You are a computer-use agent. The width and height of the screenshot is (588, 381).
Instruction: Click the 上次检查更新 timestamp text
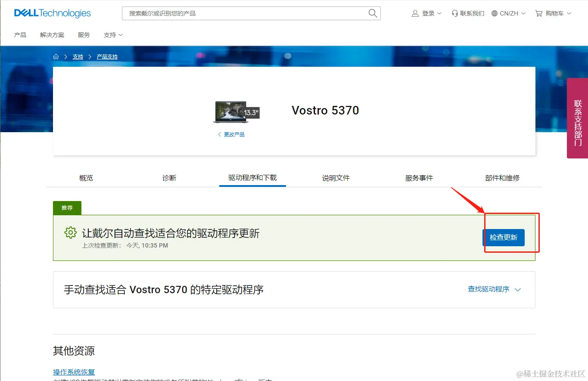[125, 245]
